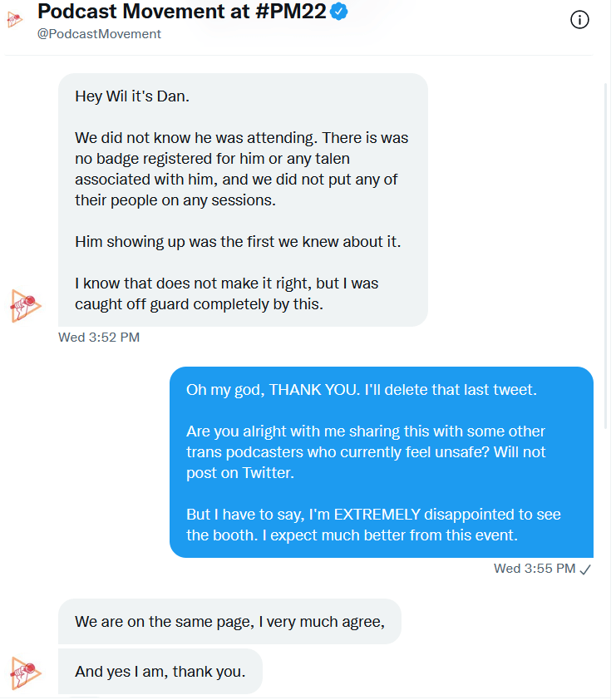The image size is (616, 700).
Task: Click sender avatar beside the 3:52 PM message
Action: pos(26,305)
